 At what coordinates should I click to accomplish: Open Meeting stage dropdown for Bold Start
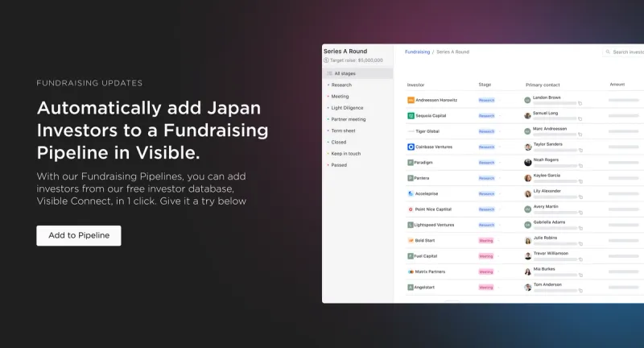tap(486, 241)
